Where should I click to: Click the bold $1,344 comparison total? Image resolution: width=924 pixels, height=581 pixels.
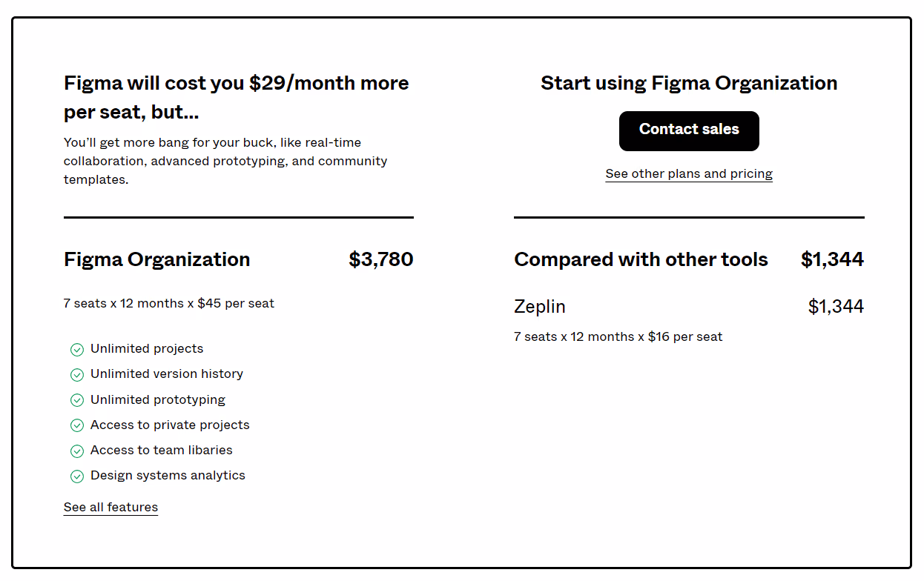(832, 259)
